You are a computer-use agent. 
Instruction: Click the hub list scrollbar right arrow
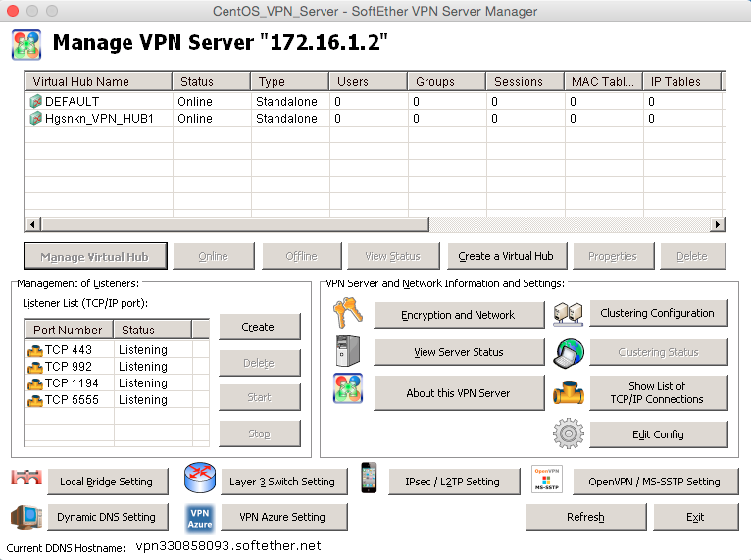[717, 225]
